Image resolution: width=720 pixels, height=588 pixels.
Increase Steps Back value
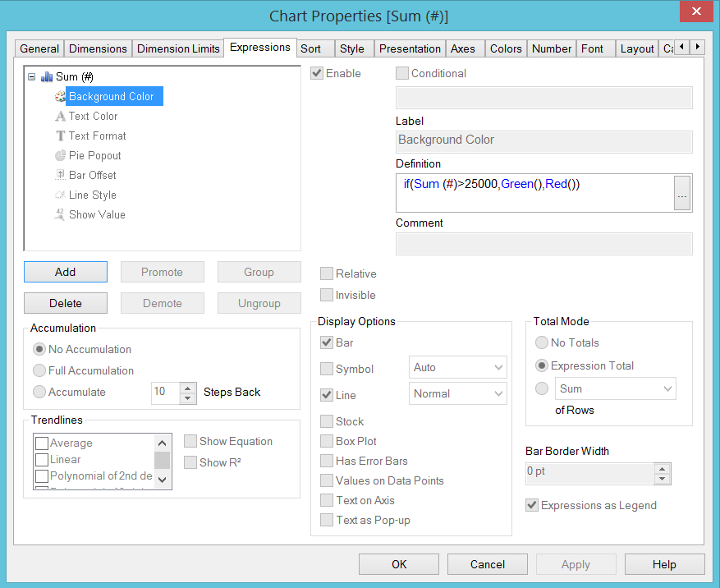[187, 388]
